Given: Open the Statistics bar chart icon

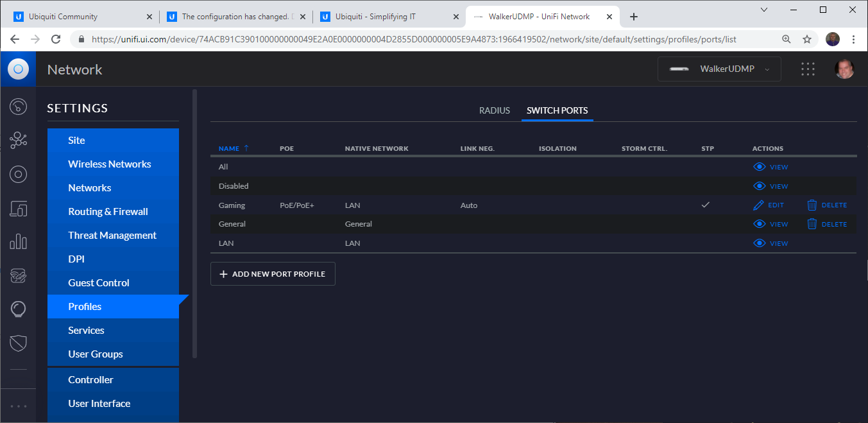Looking at the screenshot, I should coord(18,242).
